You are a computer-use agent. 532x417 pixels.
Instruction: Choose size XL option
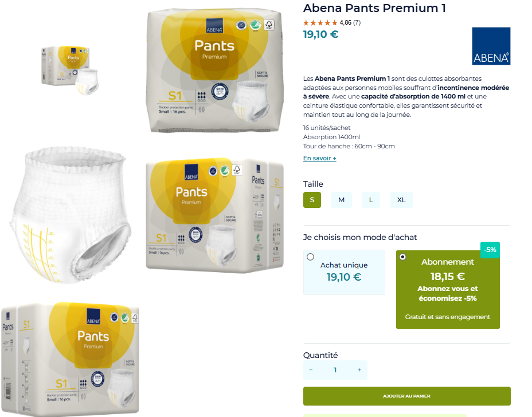tap(401, 200)
